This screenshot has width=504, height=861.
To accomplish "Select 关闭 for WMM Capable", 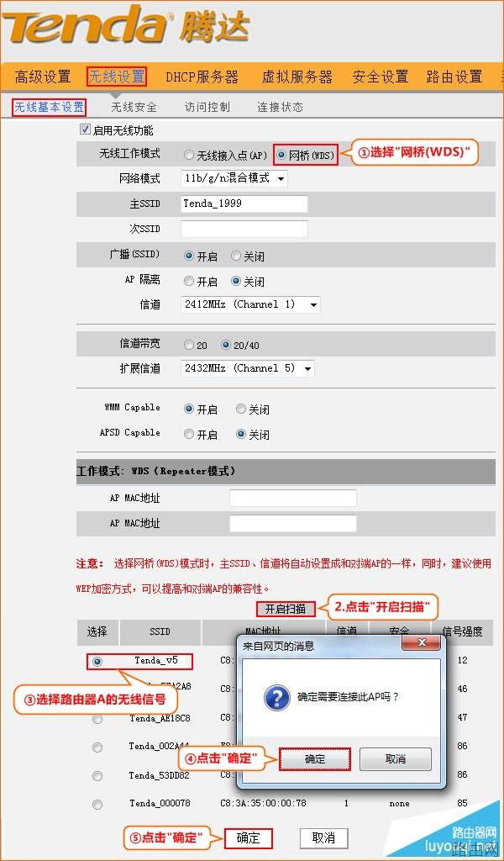I will coord(241,409).
